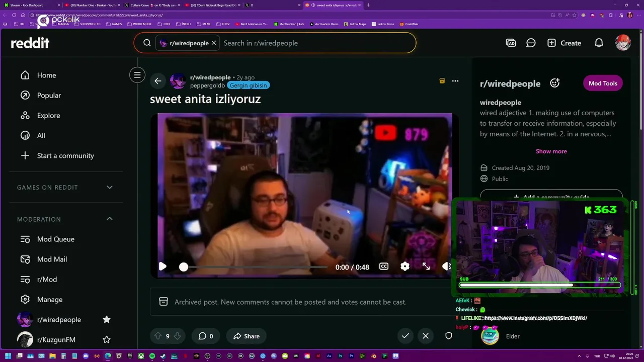Collapse the sidebar navigation button
The height and width of the screenshot is (362, 644).
point(137,75)
